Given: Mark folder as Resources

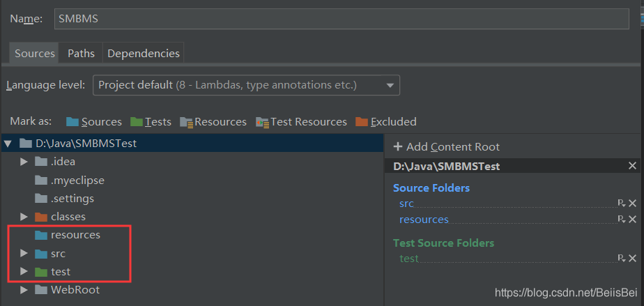Looking at the screenshot, I should [213, 122].
